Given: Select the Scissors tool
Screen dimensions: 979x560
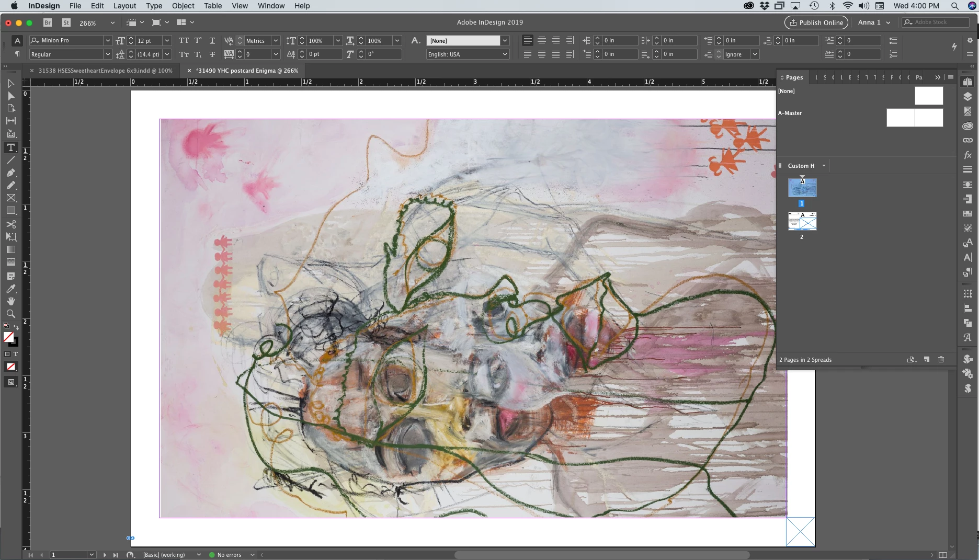Looking at the screenshot, I should [10, 224].
